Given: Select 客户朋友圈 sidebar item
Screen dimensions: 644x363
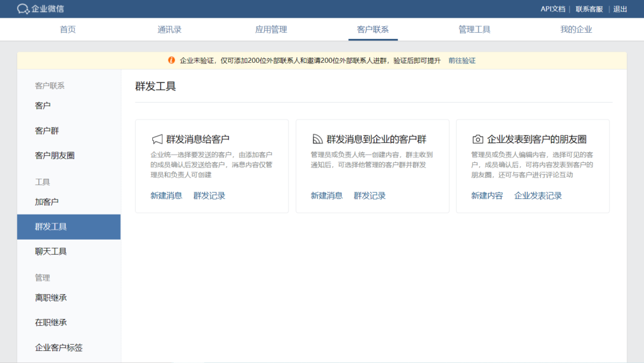Looking at the screenshot, I should 69,155.
